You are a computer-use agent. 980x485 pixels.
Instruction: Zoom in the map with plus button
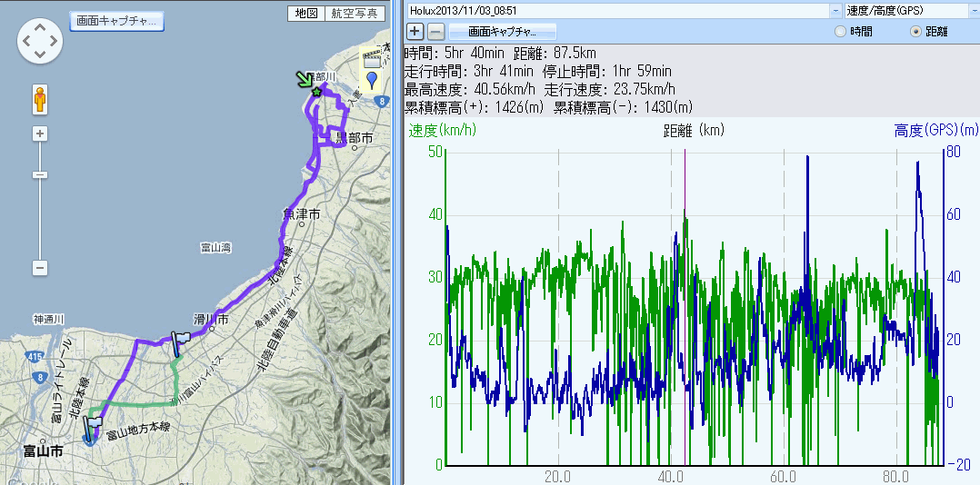coord(40,134)
